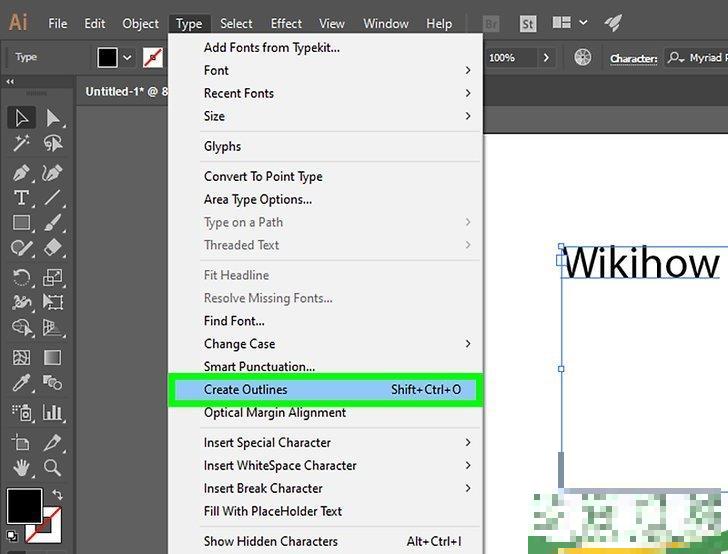Choose the Eyedropper tool
Screen dimensions: 728x554
(21, 383)
